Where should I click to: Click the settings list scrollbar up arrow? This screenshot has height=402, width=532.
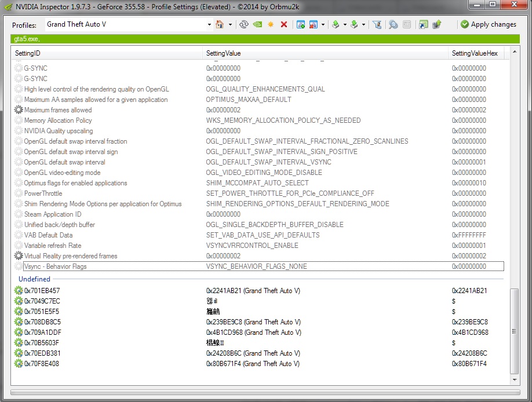pyautogui.click(x=515, y=52)
